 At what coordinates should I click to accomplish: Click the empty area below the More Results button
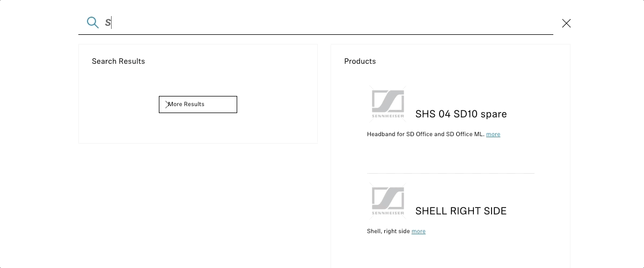coord(198,128)
